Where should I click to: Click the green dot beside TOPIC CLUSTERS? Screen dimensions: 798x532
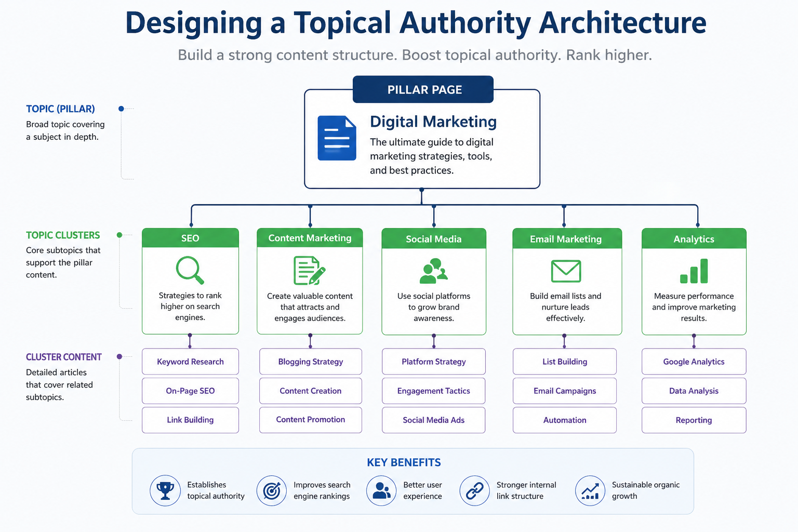pos(119,235)
